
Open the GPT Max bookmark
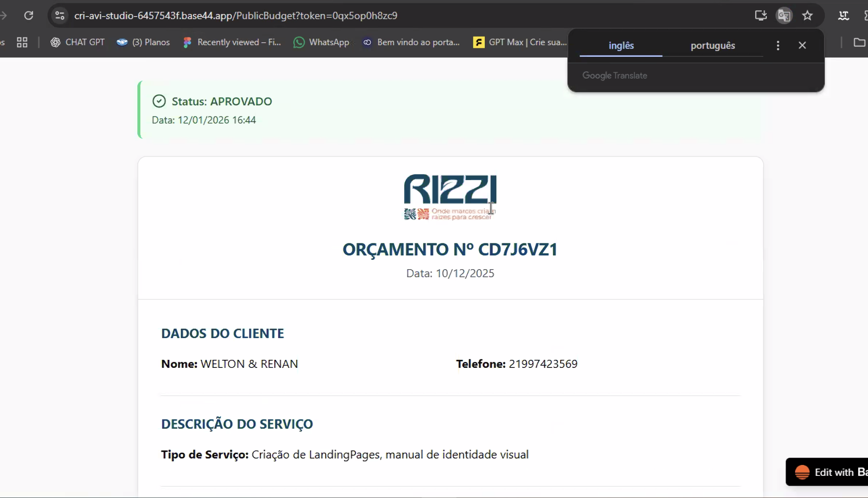(520, 42)
